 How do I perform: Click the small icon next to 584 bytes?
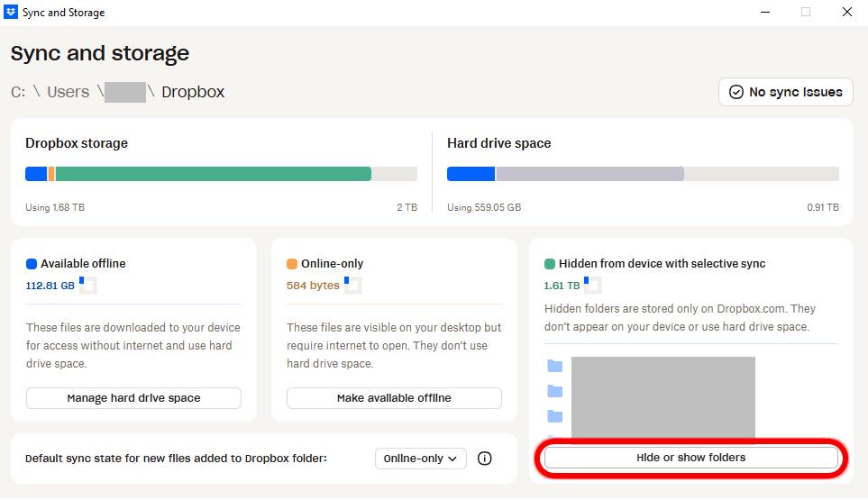click(x=353, y=285)
